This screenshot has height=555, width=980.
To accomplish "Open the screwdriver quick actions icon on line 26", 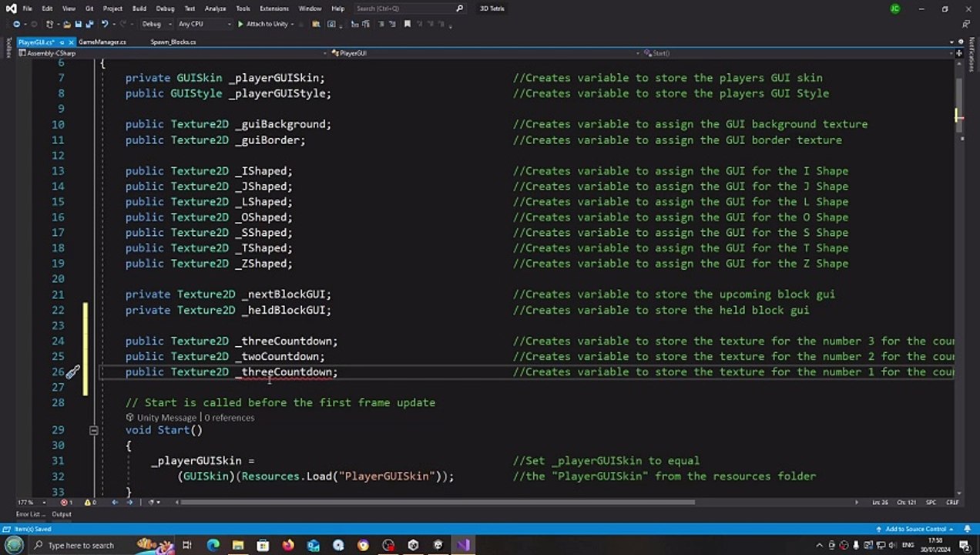I will pos(72,372).
